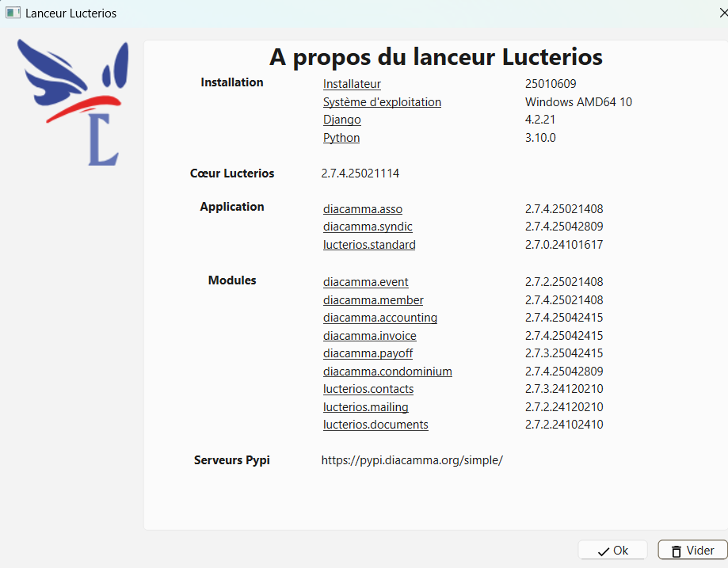Visit the diacamma.payoff link
Image resolution: width=728 pixels, height=568 pixels.
368,353
